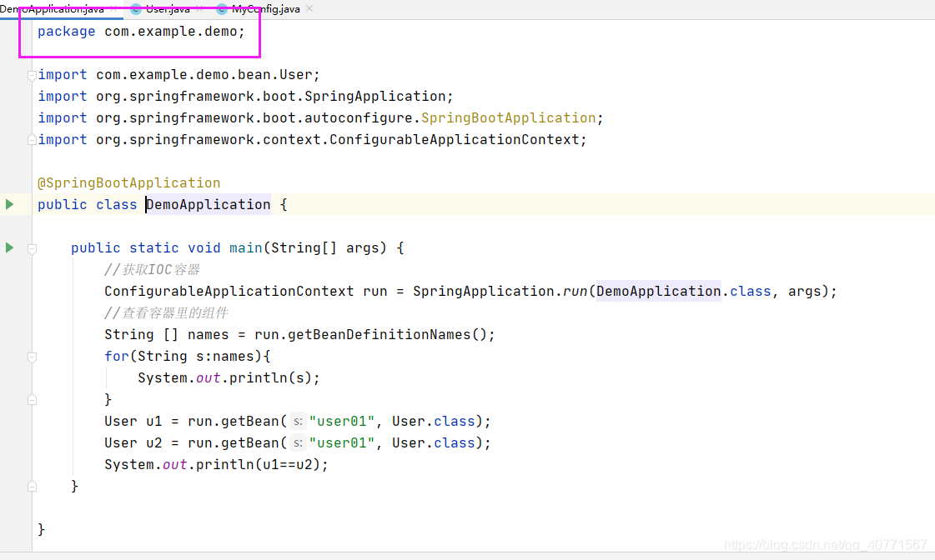The image size is (935, 560).
Task: Collapse the main method body
Action: [x=31, y=247]
